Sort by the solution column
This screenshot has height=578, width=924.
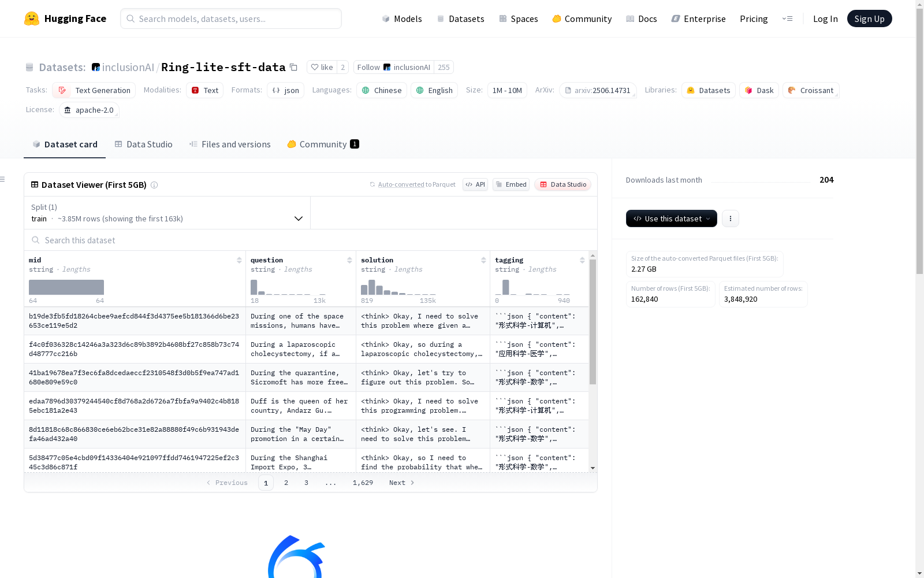click(x=483, y=260)
